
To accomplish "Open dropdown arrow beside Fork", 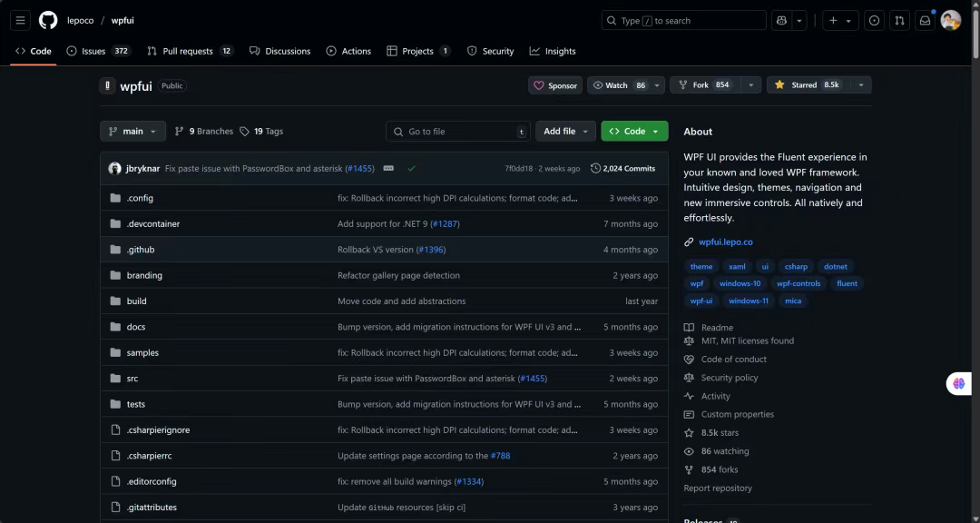I will 750,85.
